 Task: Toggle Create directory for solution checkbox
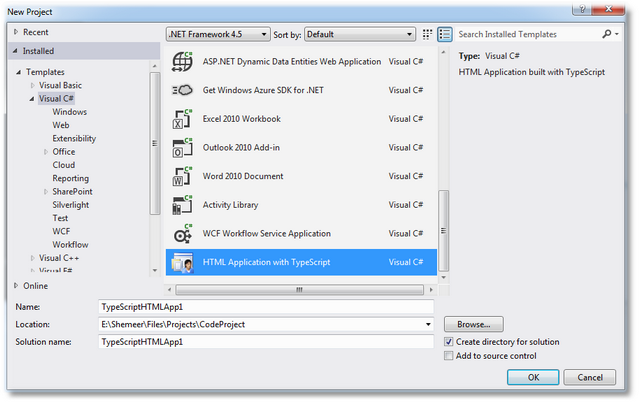449,342
